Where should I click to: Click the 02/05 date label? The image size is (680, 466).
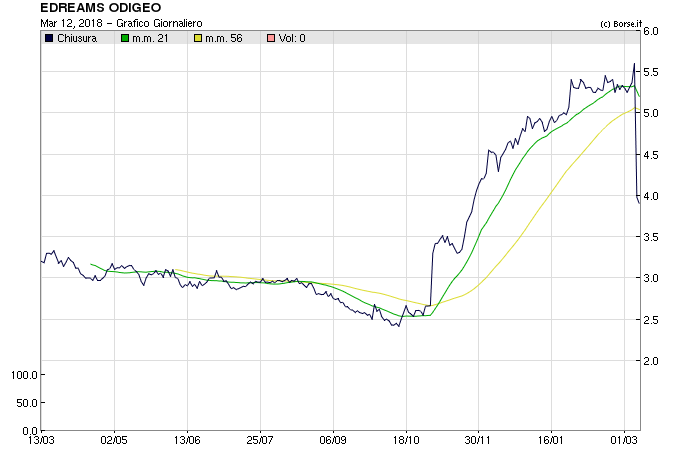(114, 440)
